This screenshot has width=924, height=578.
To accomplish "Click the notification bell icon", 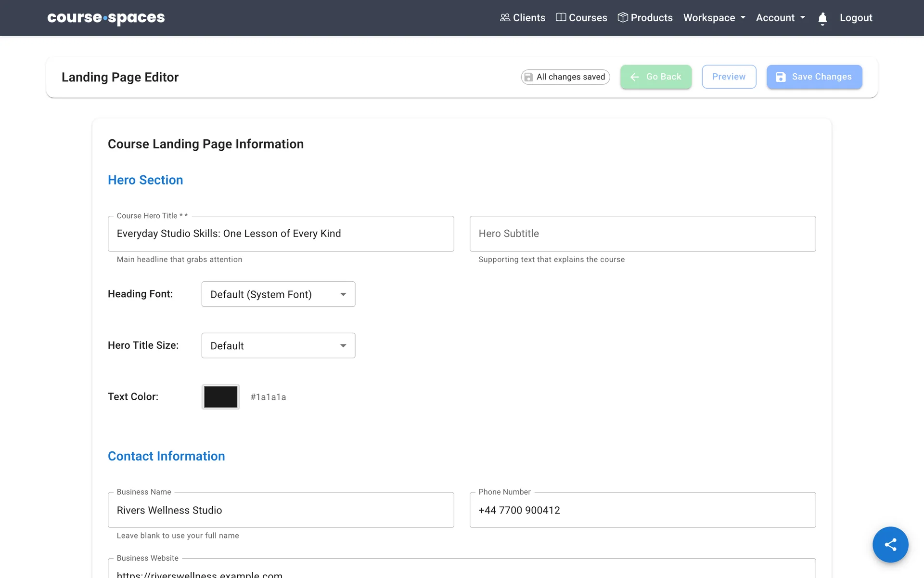I will point(822,18).
